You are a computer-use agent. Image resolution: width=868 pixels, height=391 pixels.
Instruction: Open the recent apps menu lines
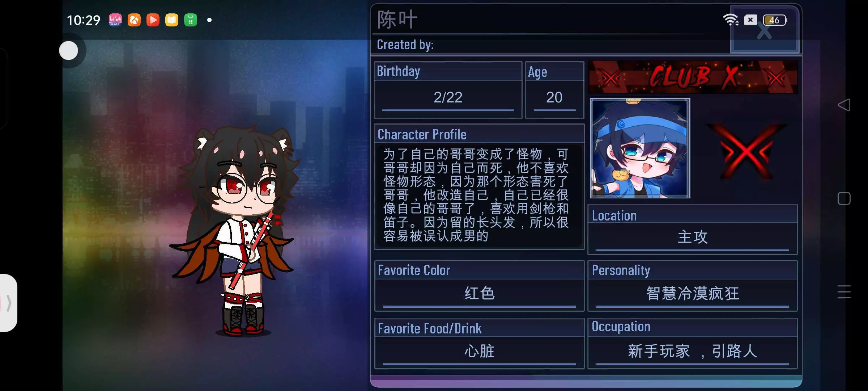pos(844,292)
